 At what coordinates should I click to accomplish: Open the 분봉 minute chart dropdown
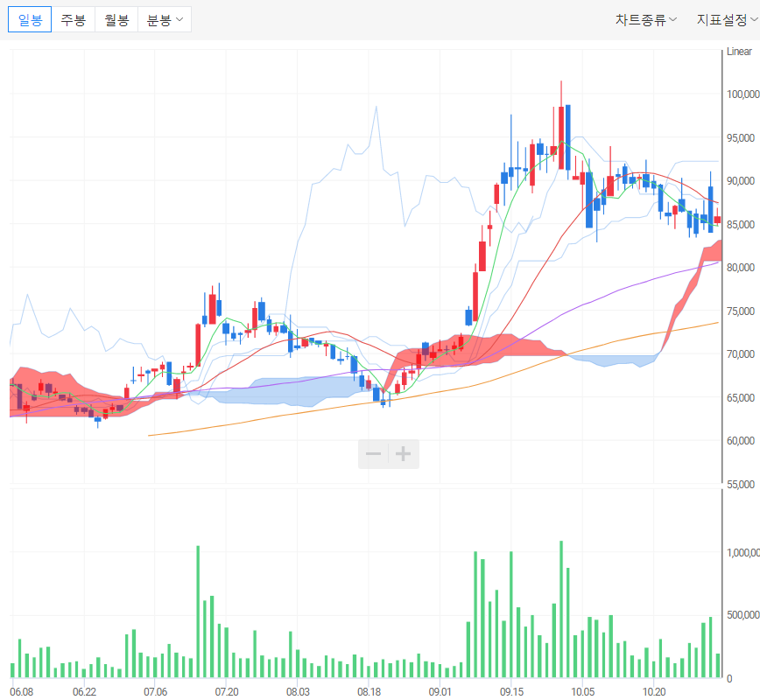click(165, 20)
